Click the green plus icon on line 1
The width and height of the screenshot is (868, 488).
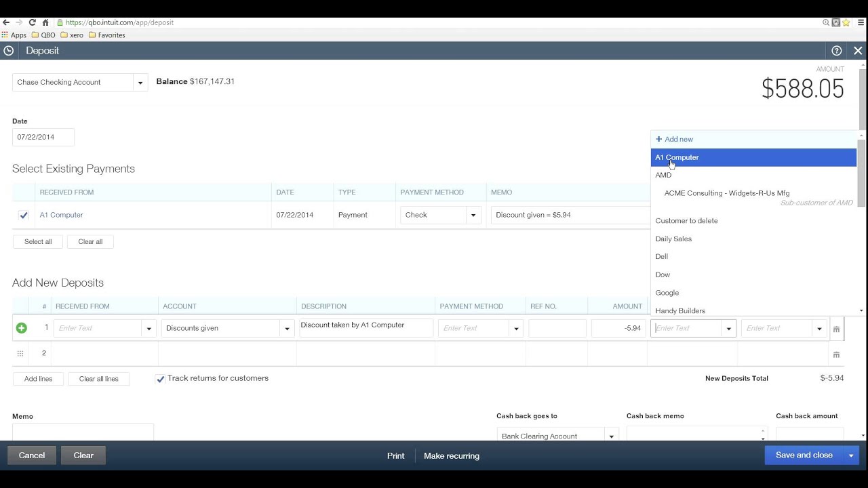(x=22, y=328)
